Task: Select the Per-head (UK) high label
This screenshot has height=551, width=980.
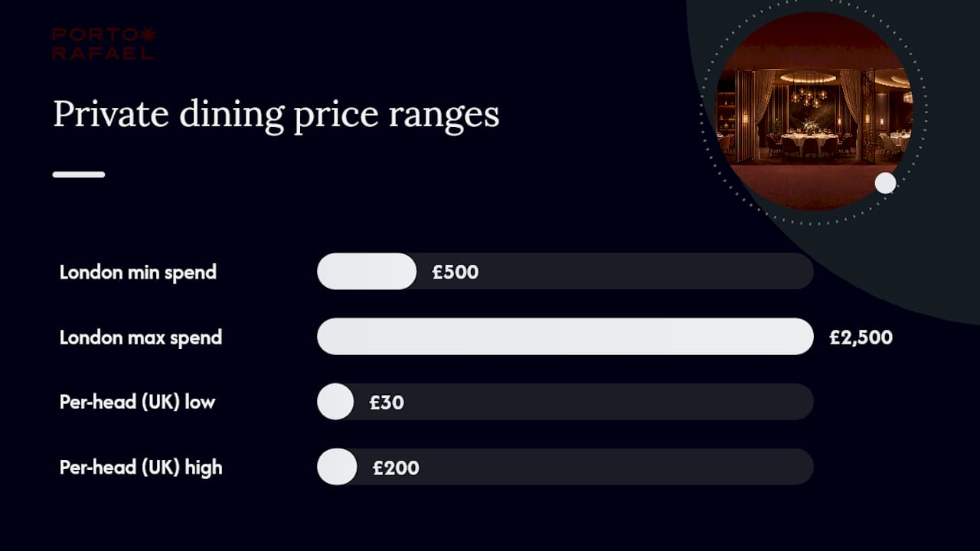Action: (x=141, y=467)
